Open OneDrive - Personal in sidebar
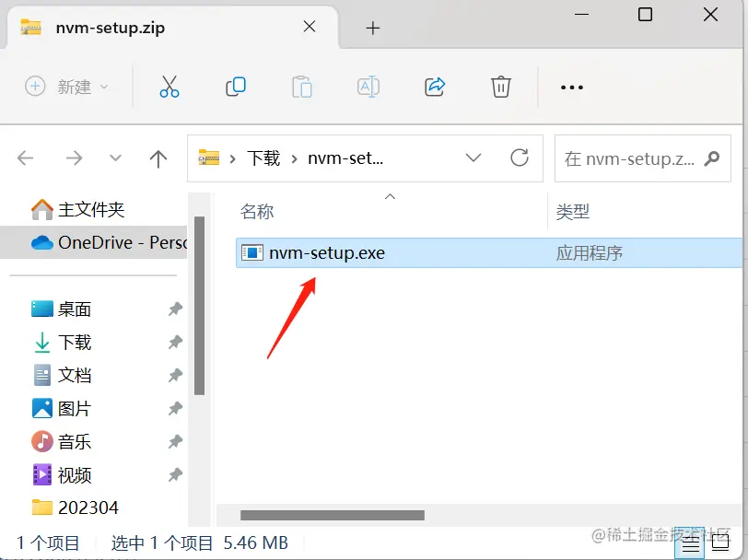This screenshot has height=560, width=748. [95, 242]
